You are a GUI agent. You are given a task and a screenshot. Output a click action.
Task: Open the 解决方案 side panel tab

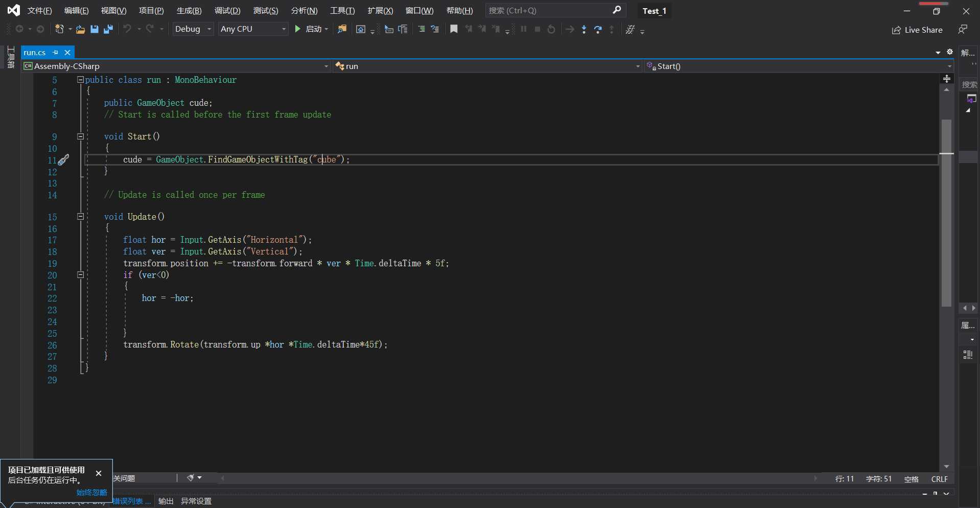point(968,53)
